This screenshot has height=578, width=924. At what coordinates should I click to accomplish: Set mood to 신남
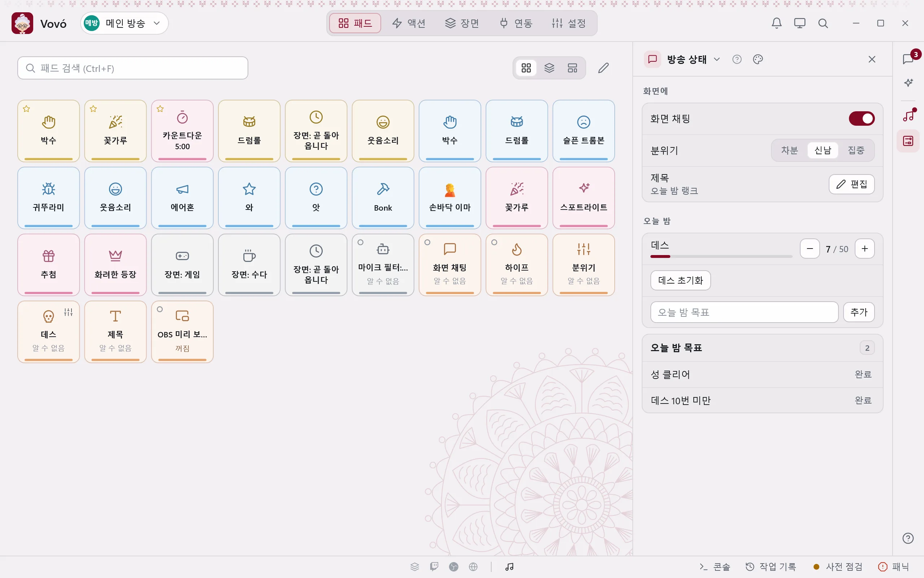pos(823,150)
